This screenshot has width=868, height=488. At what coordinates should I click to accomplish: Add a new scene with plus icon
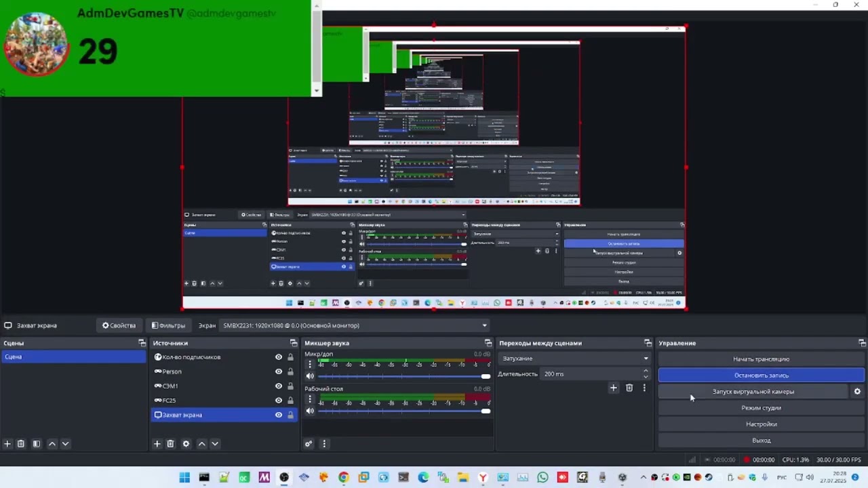[7, 444]
